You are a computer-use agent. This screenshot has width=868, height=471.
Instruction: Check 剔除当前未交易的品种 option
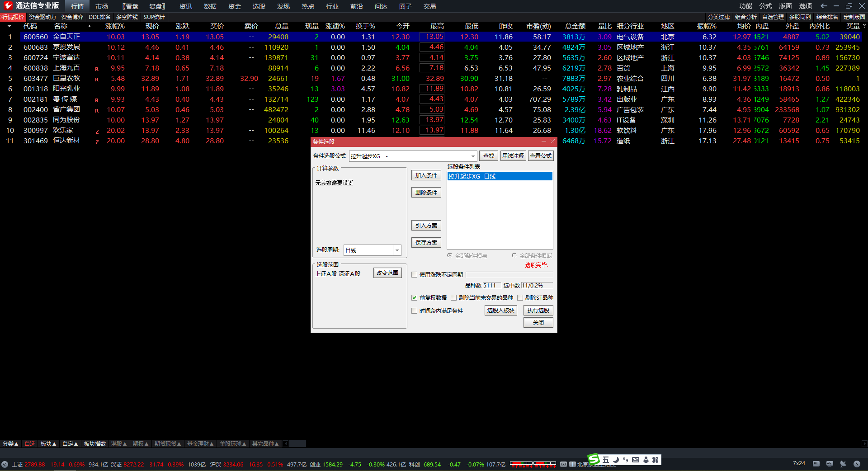pos(453,297)
